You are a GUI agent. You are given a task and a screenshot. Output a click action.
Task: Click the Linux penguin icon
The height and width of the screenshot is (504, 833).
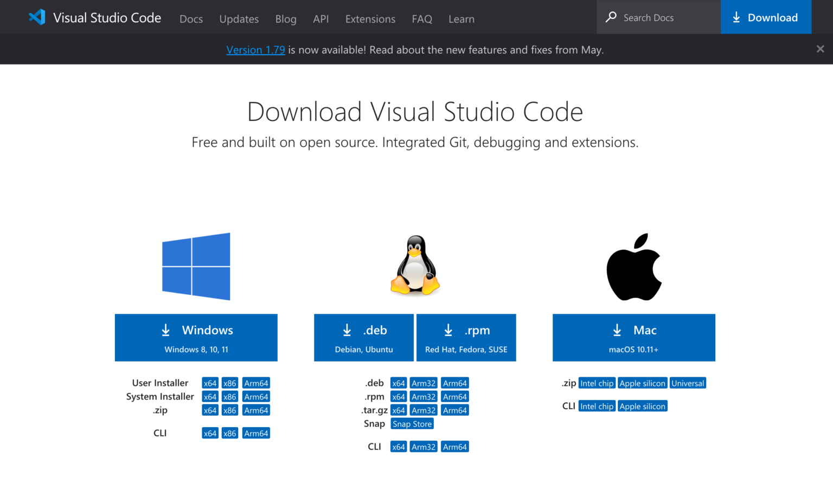[415, 266]
